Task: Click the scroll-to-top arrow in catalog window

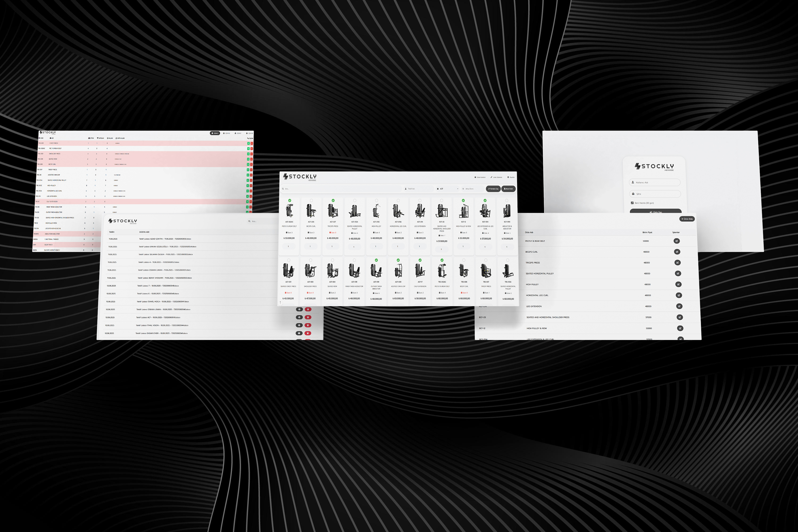Action: point(280,302)
